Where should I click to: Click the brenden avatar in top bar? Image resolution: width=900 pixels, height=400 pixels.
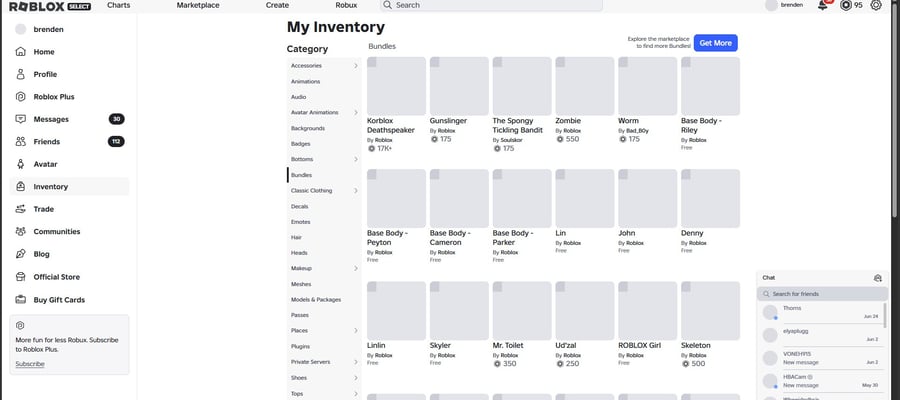pyautogui.click(x=771, y=5)
